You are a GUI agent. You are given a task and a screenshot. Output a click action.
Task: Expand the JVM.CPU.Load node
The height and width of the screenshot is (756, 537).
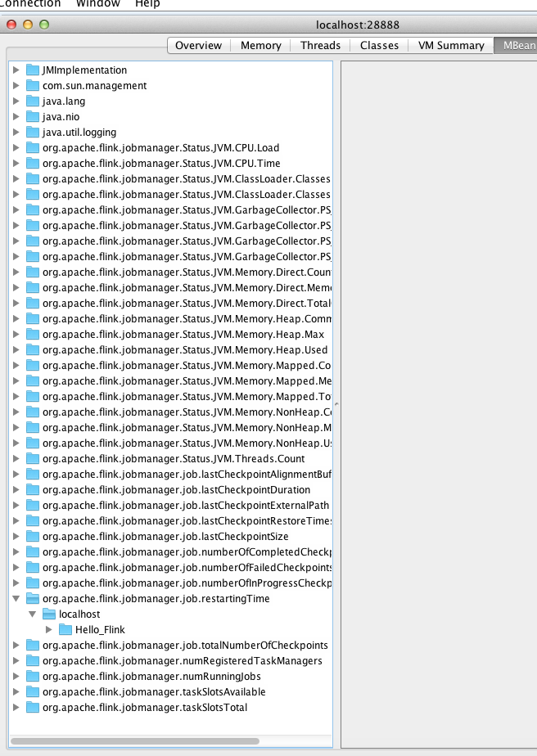pyautogui.click(x=16, y=148)
